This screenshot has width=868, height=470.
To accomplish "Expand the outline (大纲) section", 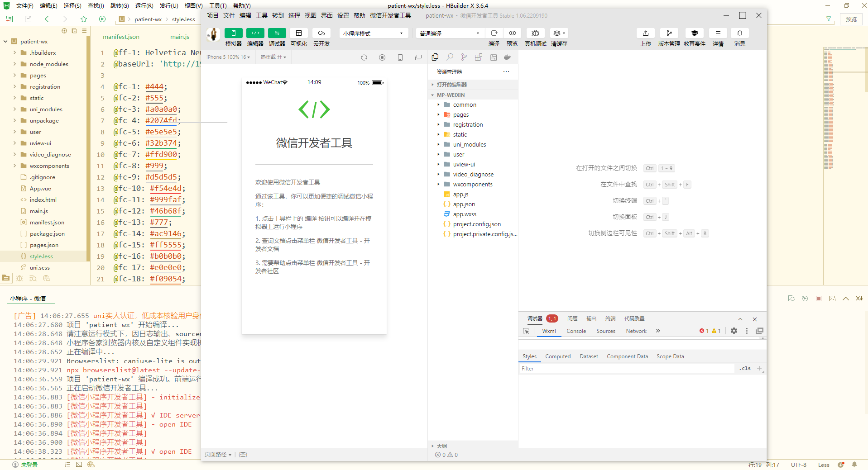I will pyautogui.click(x=473, y=446).
